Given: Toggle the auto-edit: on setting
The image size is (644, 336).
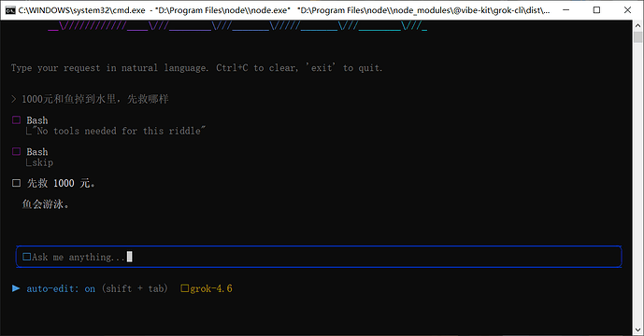Looking at the screenshot, I should click(x=61, y=288).
